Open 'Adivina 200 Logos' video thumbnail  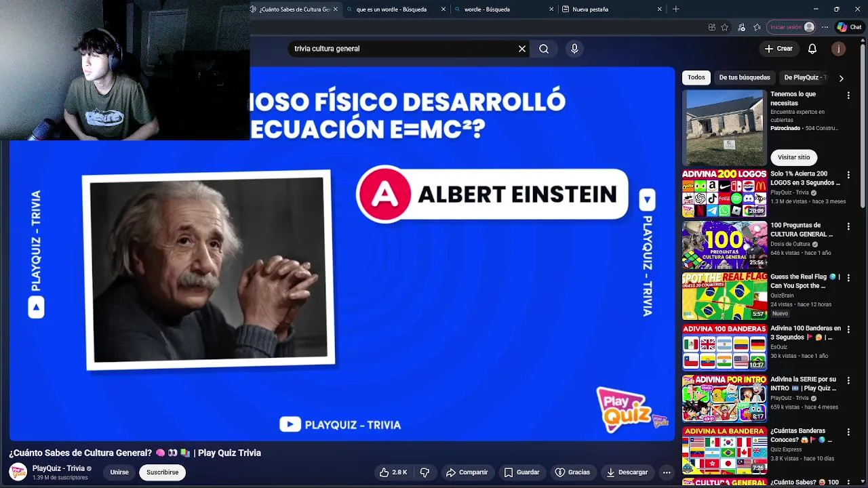pyautogui.click(x=724, y=193)
